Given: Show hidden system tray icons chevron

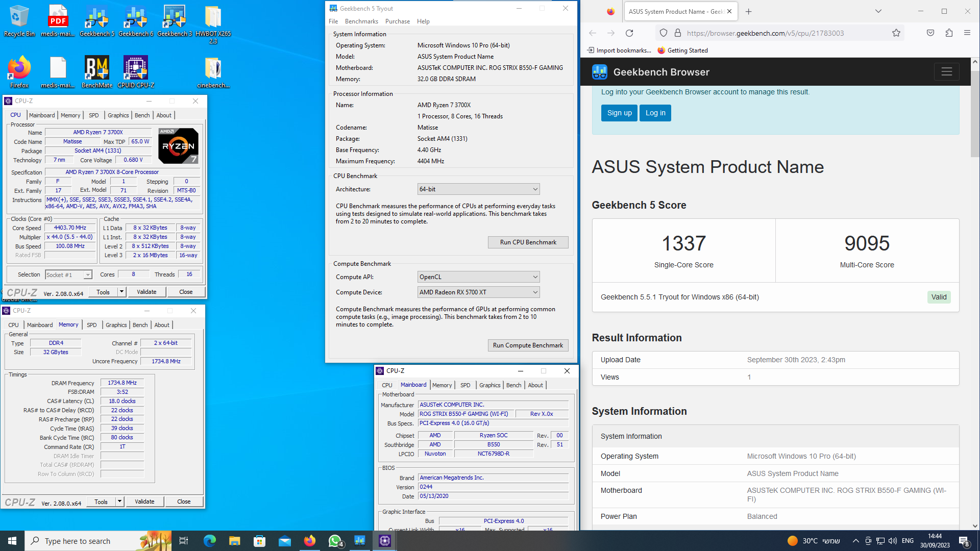Looking at the screenshot, I should (856, 541).
